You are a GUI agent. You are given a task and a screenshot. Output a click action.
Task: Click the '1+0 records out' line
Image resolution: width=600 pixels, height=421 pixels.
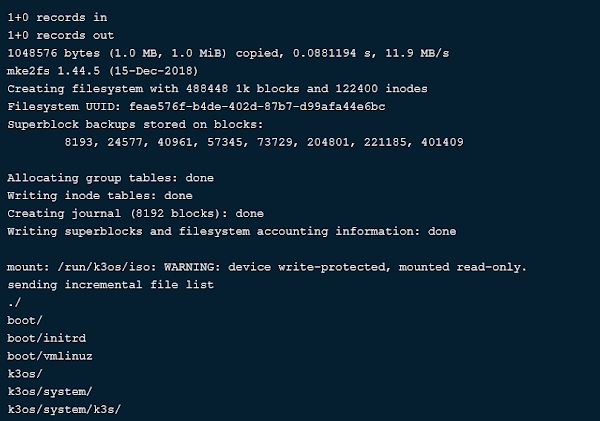61,35
